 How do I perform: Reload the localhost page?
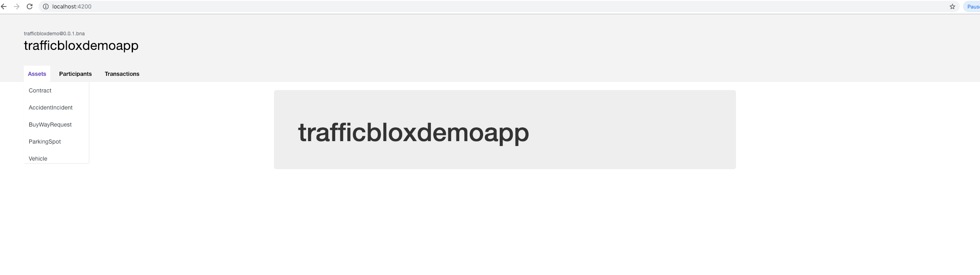(30, 6)
